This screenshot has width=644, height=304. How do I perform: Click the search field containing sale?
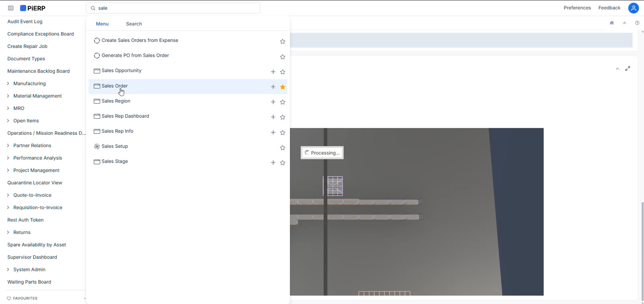173,8
